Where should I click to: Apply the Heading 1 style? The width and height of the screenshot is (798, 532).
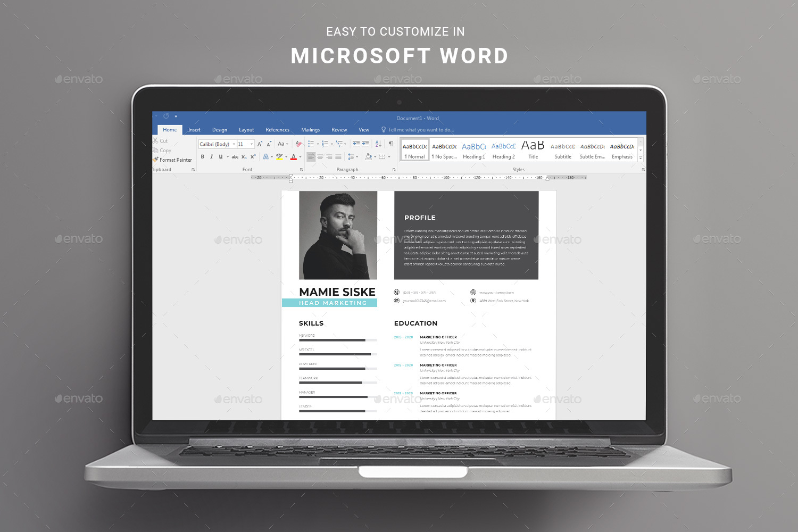[x=473, y=149]
